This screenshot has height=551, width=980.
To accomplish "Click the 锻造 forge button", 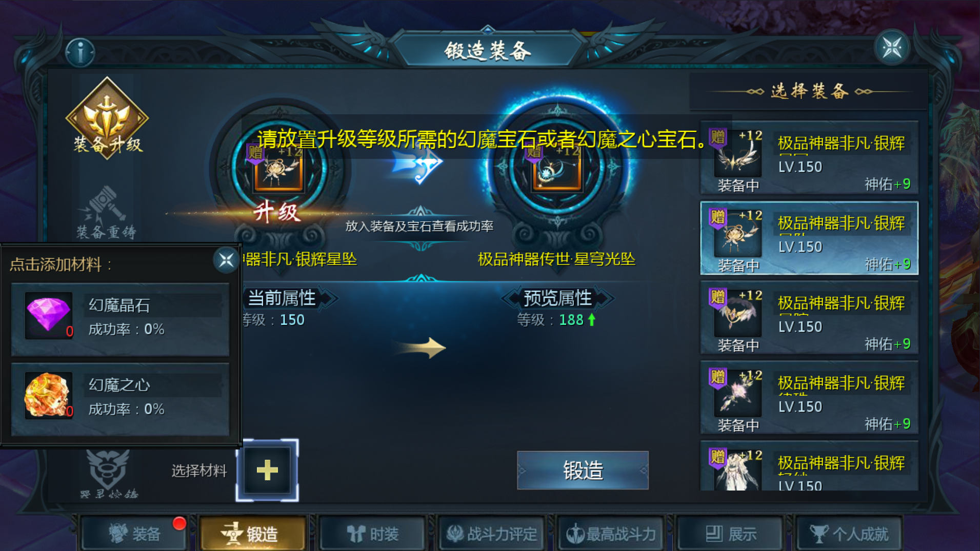I will coord(583,470).
